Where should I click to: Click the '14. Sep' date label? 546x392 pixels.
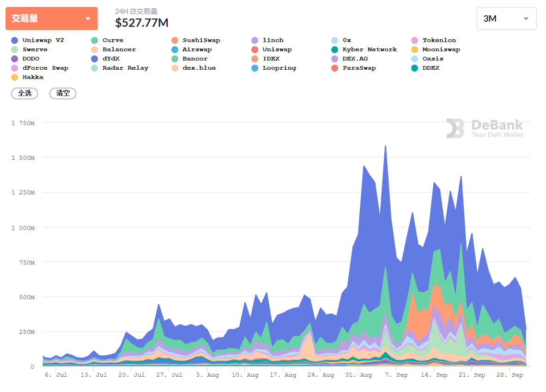pyautogui.click(x=434, y=375)
